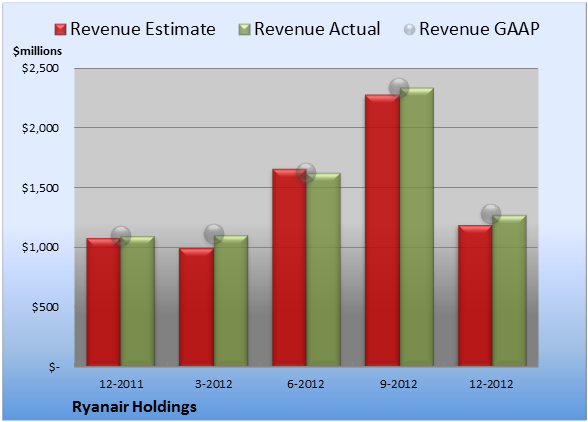The height and width of the screenshot is (422, 588).
Task: Select the red estimate bar for 12-2012
Action: click(475, 296)
